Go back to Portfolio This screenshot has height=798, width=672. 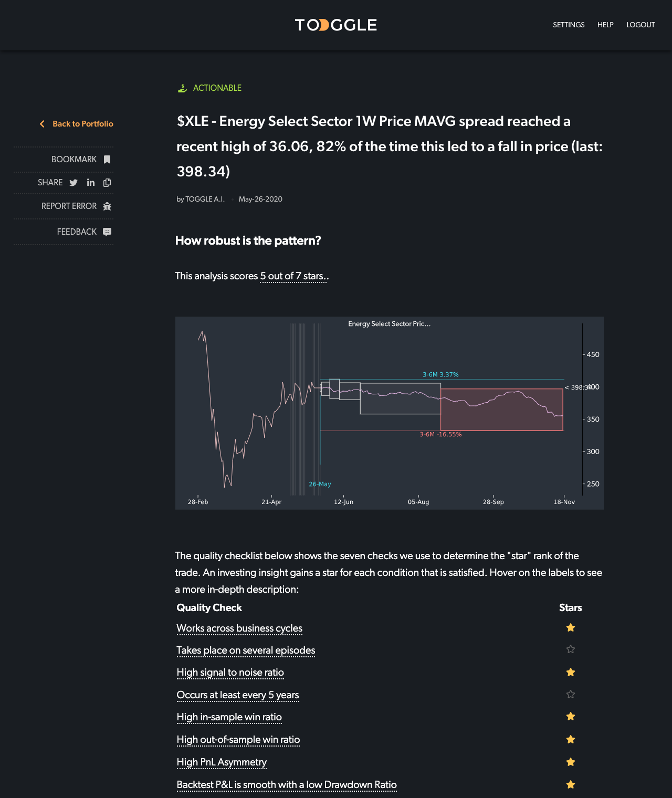click(82, 124)
